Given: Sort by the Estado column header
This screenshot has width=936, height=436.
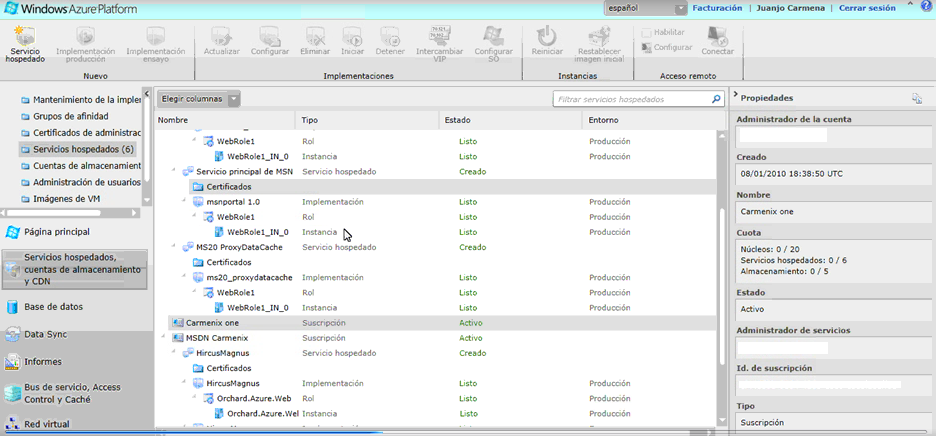Looking at the screenshot, I should [x=510, y=120].
